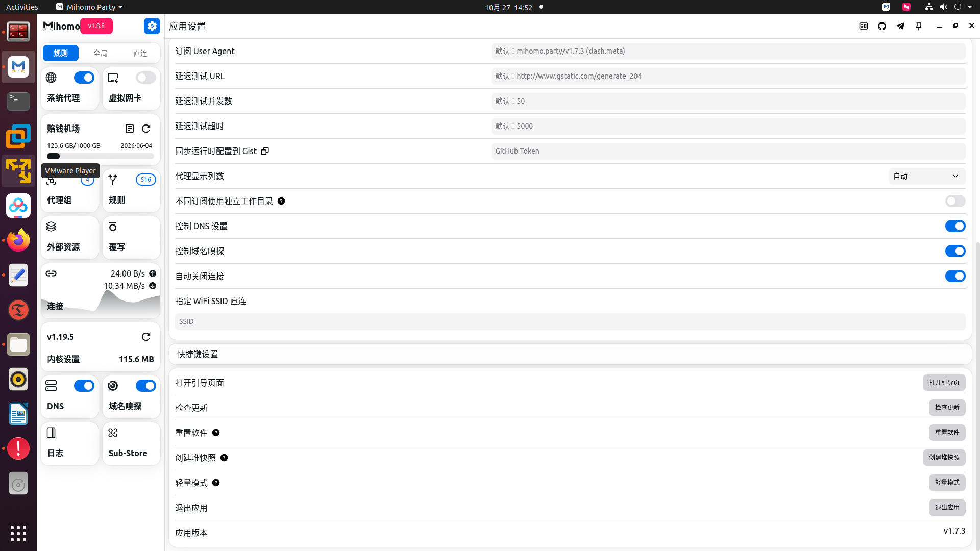Disable the 自动关闭连接 switch
Viewport: 980px width, 551px height.
click(x=954, y=276)
